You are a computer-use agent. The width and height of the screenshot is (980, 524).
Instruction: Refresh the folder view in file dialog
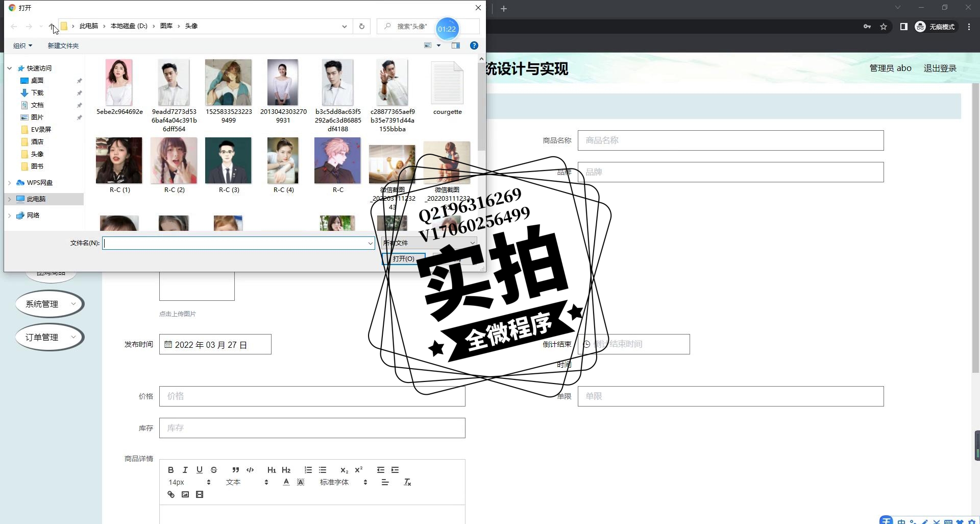pos(362,26)
